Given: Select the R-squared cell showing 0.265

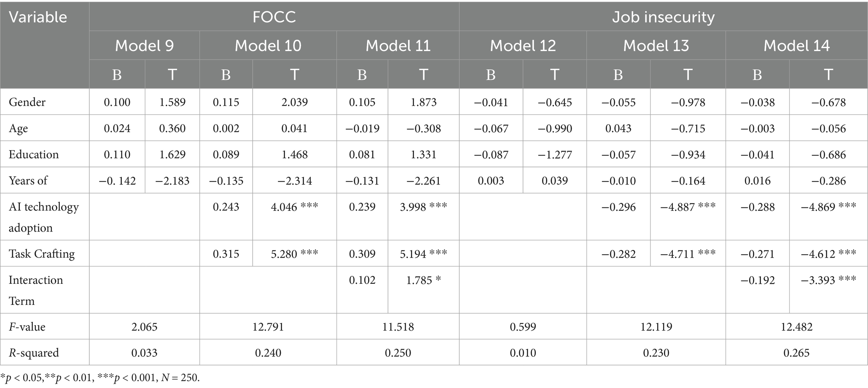Looking at the screenshot, I should click(x=796, y=353).
